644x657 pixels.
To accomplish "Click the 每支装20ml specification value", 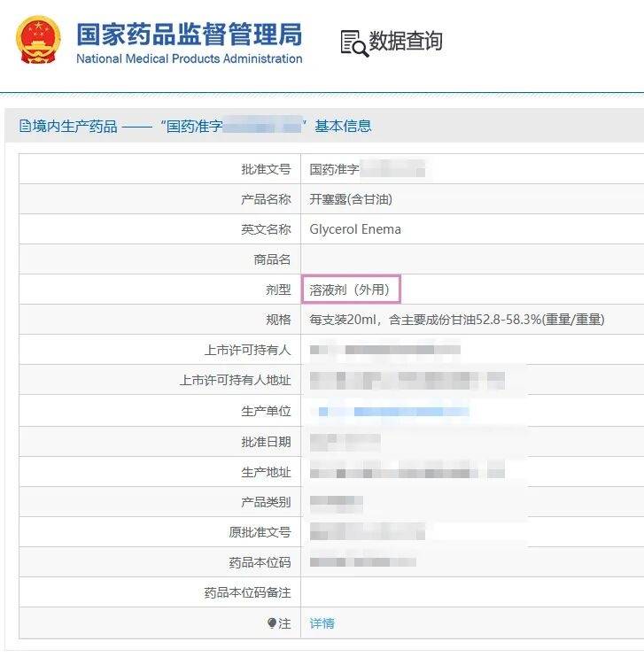I will [457, 320].
